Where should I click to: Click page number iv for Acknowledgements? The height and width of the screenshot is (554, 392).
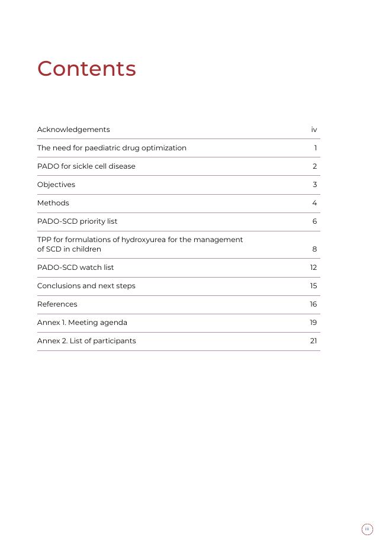click(314, 130)
